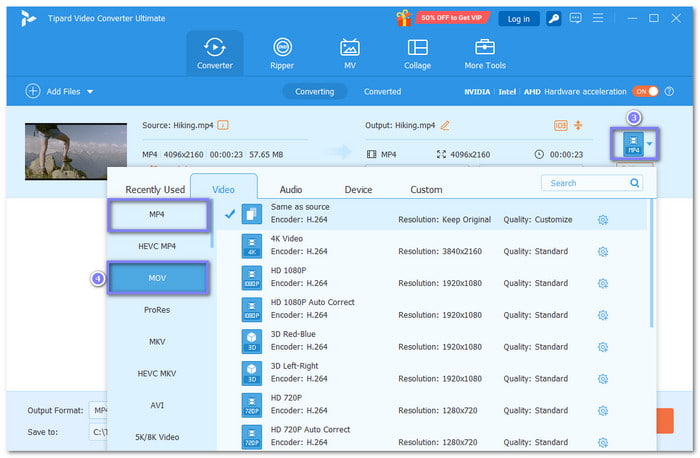This screenshot has width=700, height=458.
Task: Open settings gear for Same as source
Action: click(603, 220)
